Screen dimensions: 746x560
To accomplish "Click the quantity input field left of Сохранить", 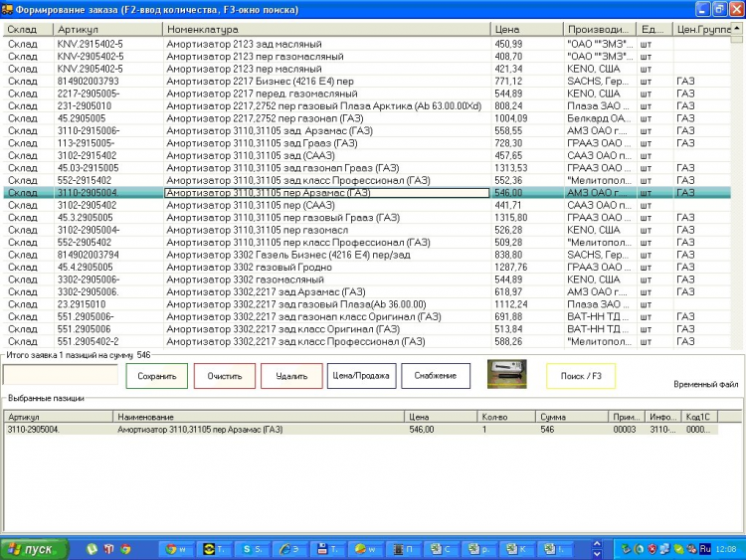I will point(60,375).
